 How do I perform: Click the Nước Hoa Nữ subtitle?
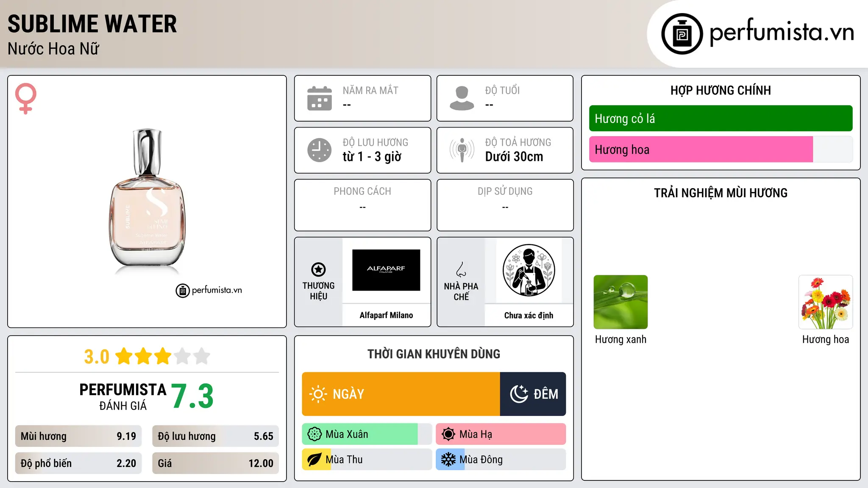tap(53, 49)
